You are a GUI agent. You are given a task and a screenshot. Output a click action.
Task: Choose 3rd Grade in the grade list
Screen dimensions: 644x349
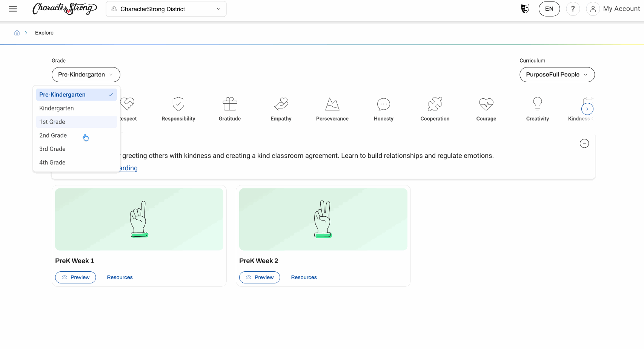pos(77,149)
